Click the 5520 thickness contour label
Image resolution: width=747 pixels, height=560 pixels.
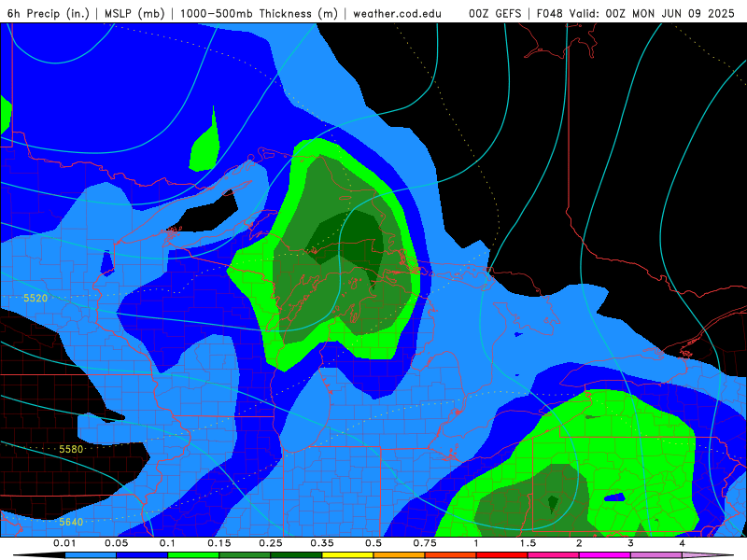tap(35, 298)
